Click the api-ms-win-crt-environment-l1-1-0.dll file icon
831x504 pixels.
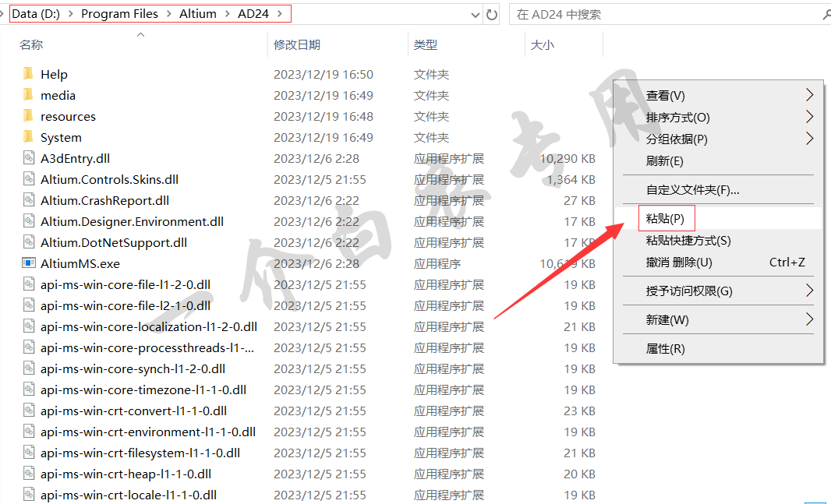(29, 432)
